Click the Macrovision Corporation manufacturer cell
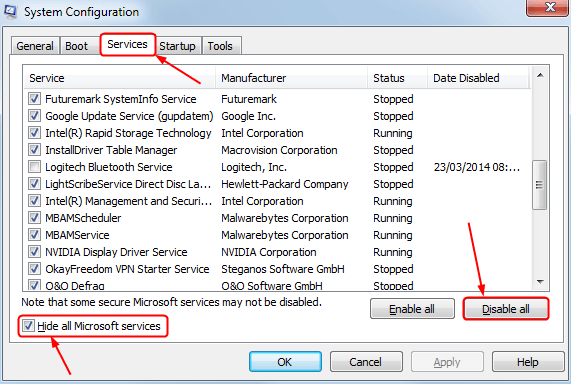This screenshot has width=571, height=384. pyautogui.click(x=279, y=150)
